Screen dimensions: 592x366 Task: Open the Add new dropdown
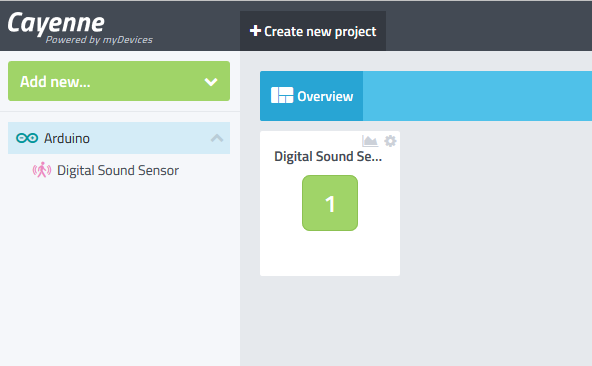tap(119, 81)
